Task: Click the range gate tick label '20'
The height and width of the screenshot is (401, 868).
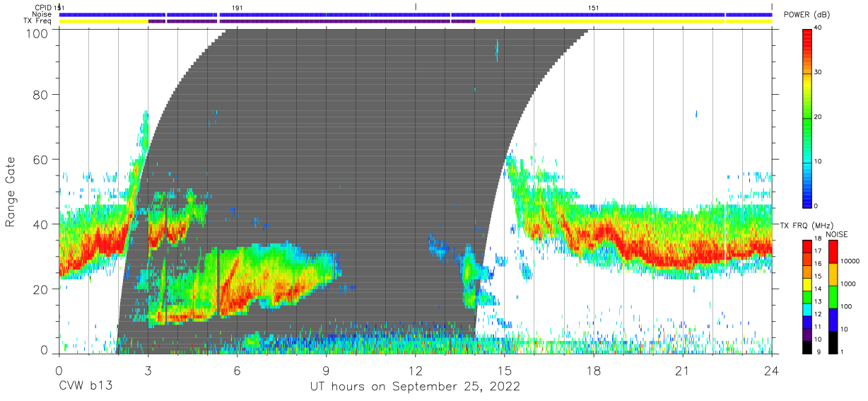Action: coord(42,289)
